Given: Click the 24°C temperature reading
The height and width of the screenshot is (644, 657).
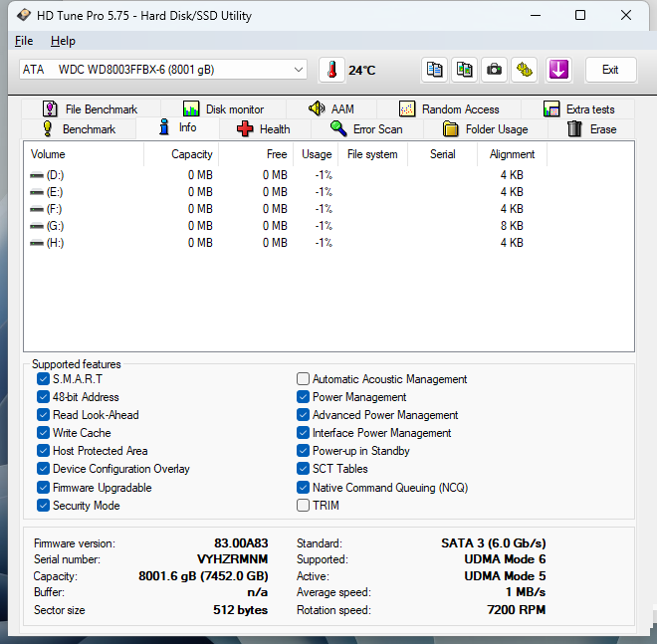Looking at the screenshot, I should pos(362,71).
